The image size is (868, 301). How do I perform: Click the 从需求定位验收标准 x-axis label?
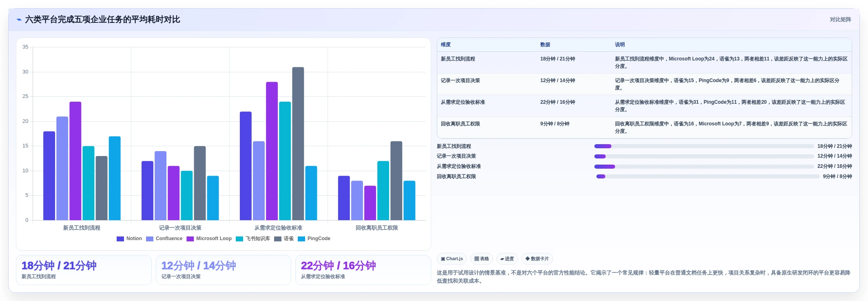pyautogui.click(x=278, y=228)
